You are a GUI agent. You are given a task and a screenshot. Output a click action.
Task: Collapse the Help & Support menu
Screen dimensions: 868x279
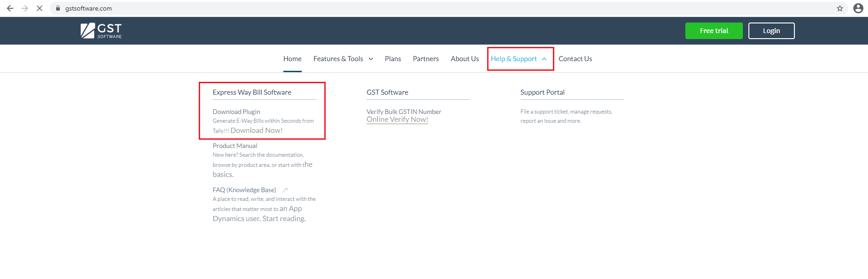pos(519,59)
